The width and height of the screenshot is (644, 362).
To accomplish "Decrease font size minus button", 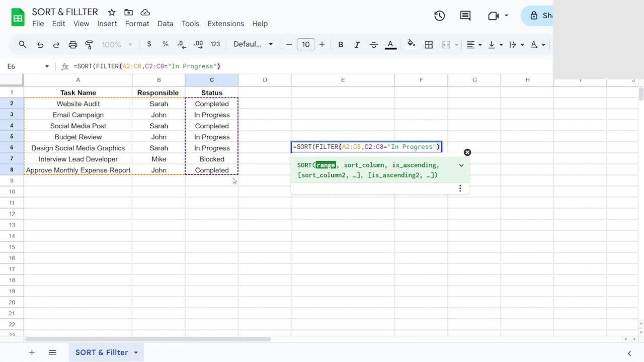I will (x=289, y=44).
